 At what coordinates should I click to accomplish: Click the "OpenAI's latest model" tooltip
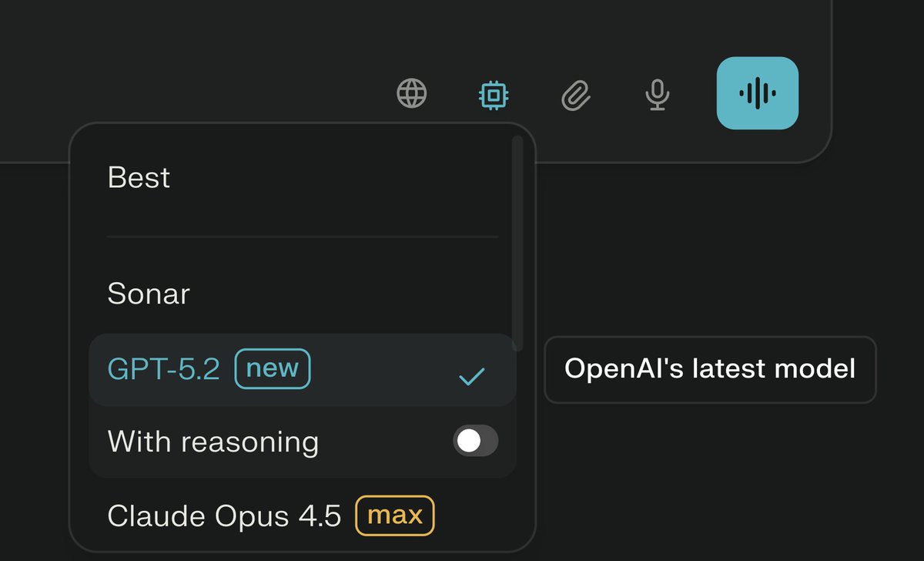click(x=710, y=369)
